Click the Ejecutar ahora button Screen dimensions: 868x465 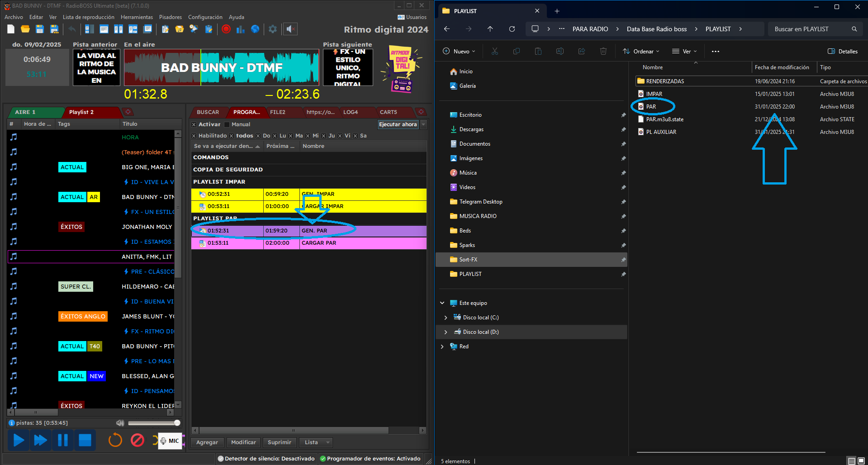click(398, 124)
